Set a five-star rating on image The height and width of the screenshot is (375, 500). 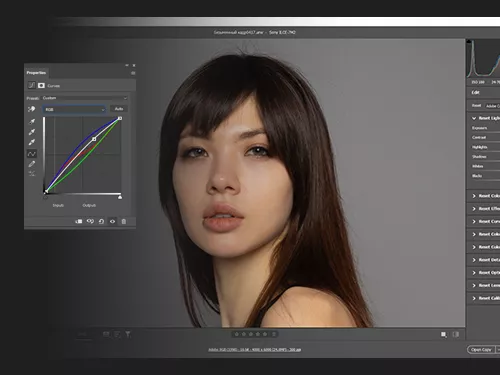pyautogui.click(x=265, y=334)
